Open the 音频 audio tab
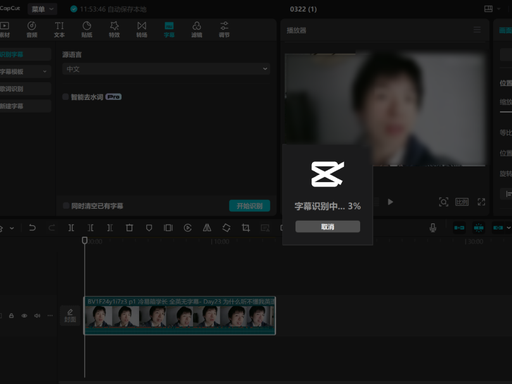The height and width of the screenshot is (384, 512). [x=32, y=29]
